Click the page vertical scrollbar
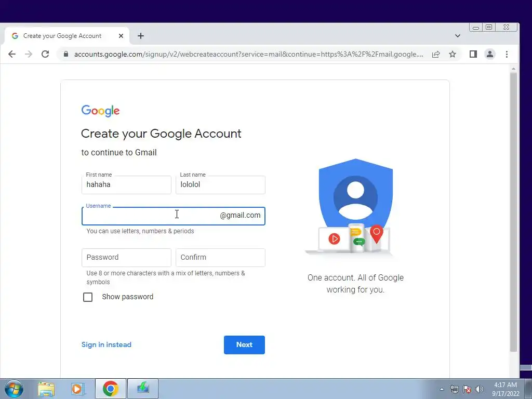Image resolution: width=532 pixels, height=399 pixels. point(513,212)
